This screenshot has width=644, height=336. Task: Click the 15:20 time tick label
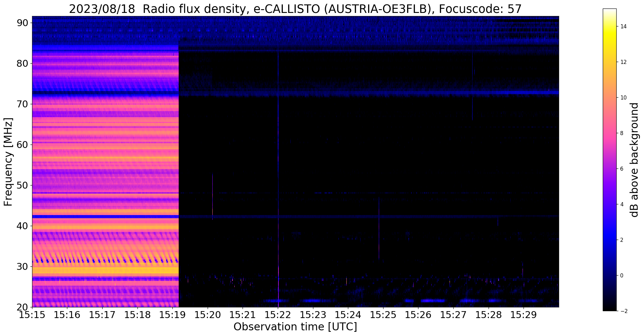[x=208, y=315]
